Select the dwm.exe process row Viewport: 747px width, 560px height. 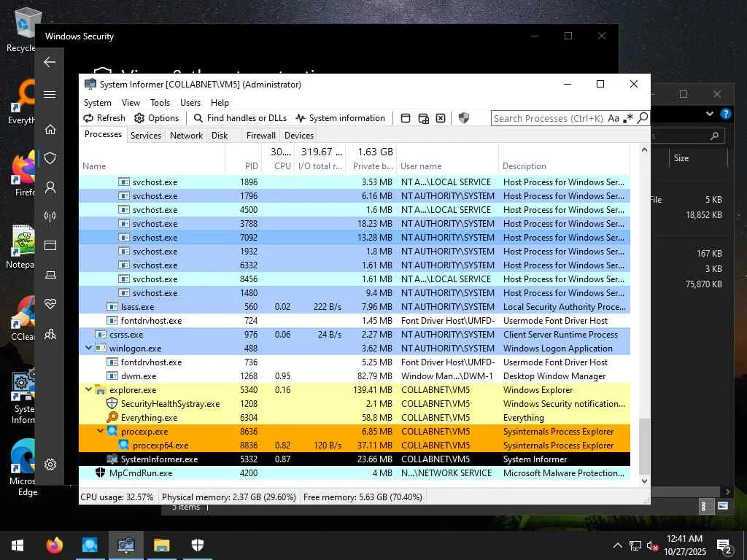click(355, 376)
